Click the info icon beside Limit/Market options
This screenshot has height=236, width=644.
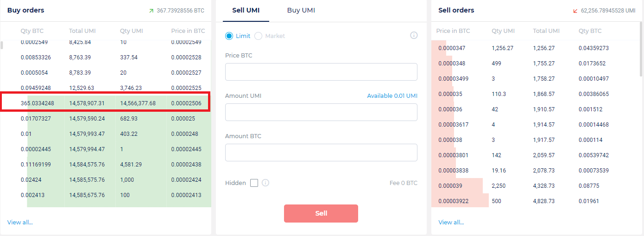tap(414, 36)
